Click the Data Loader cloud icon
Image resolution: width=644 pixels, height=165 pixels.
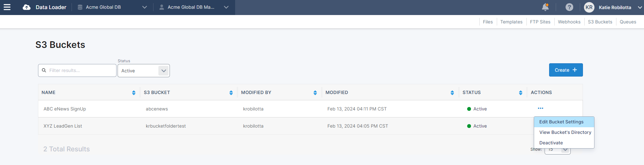27,7
